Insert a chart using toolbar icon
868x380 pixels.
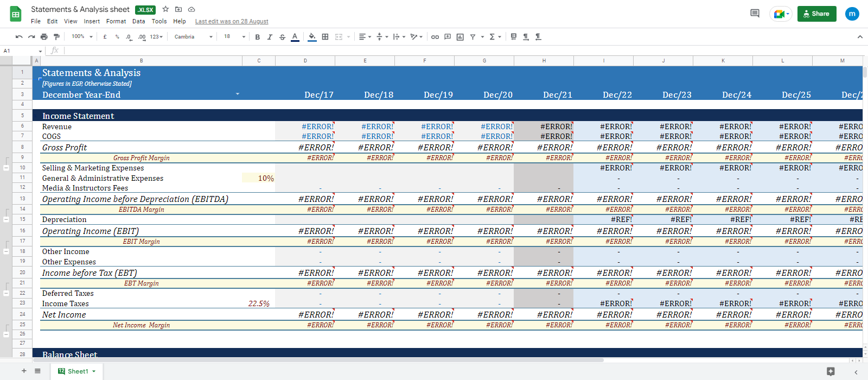tap(460, 37)
